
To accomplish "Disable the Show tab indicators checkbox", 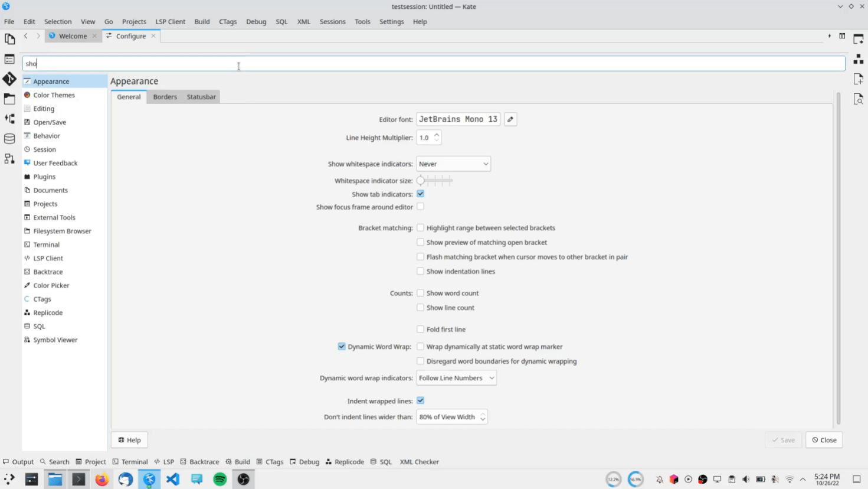I will [420, 193].
